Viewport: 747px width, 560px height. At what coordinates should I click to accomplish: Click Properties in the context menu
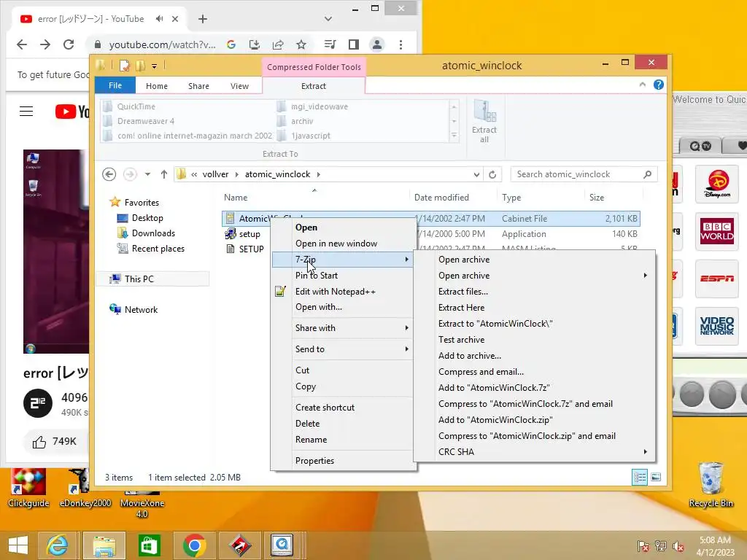click(314, 461)
